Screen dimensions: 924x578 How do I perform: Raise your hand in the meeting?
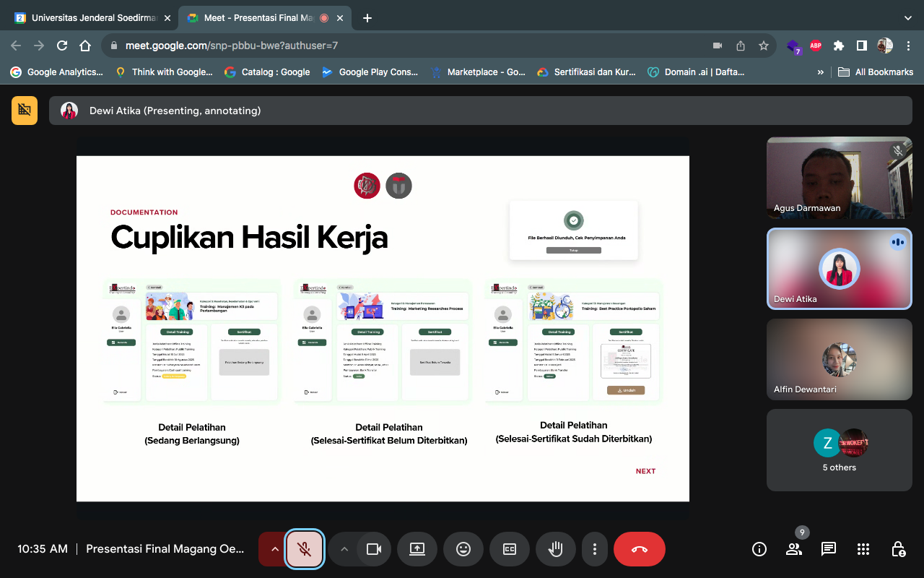(x=556, y=549)
